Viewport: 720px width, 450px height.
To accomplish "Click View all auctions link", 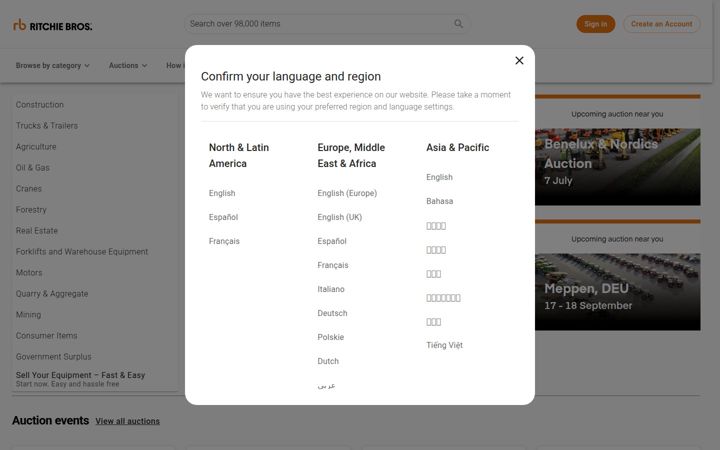I will [128, 421].
